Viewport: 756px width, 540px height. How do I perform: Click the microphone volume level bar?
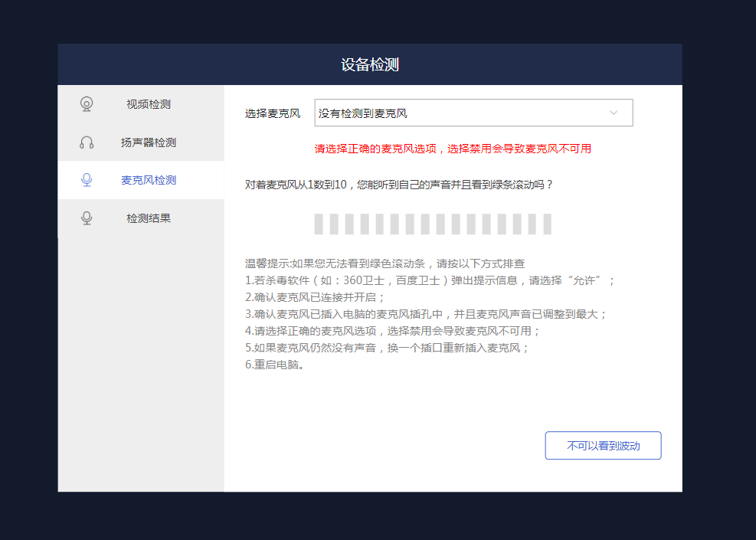tap(433, 224)
